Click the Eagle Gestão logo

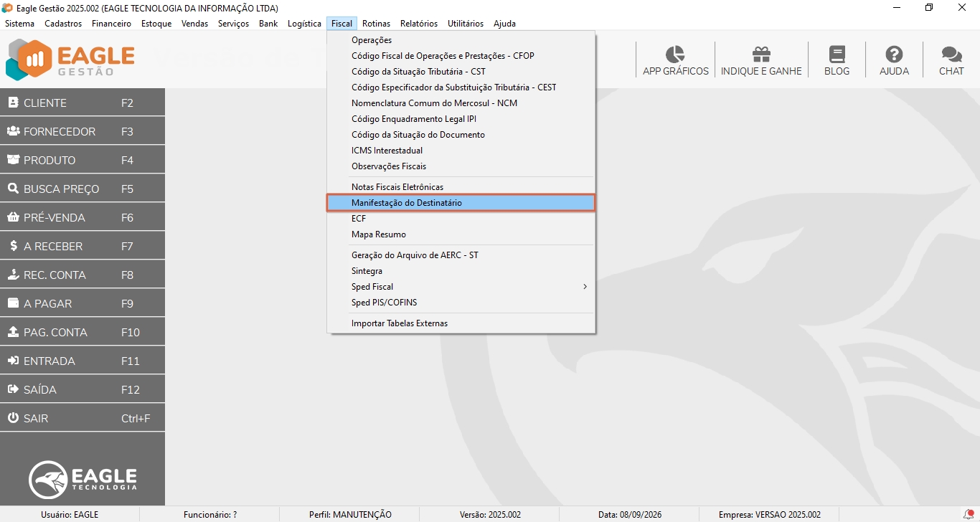[x=70, y=60]
